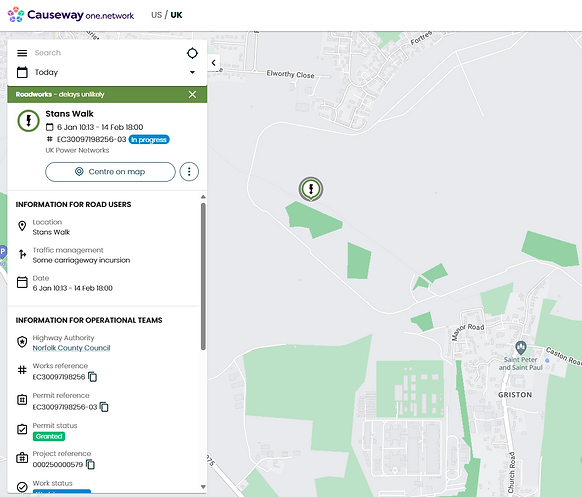Click the scrollbar up arrow in details panel
Screen dimensions: 582x497
click(203, 197)
